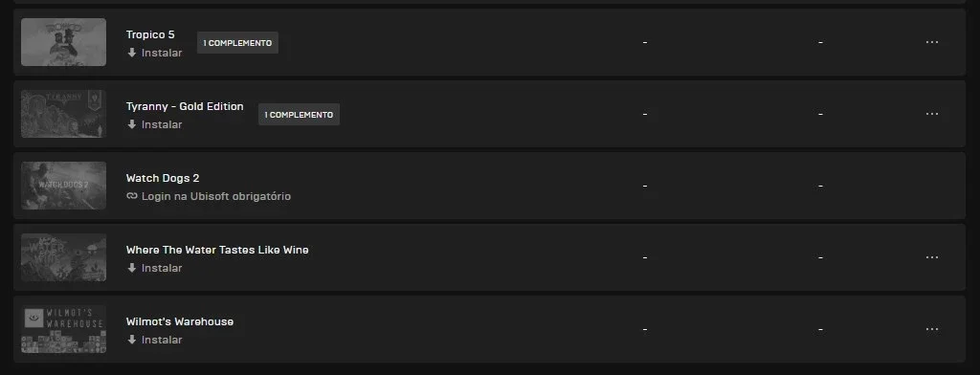The height and width of the screenshot is (375, 980).
Task: Click Instalar for Tyranny - Gold Edition
Action: pos(162,124)
